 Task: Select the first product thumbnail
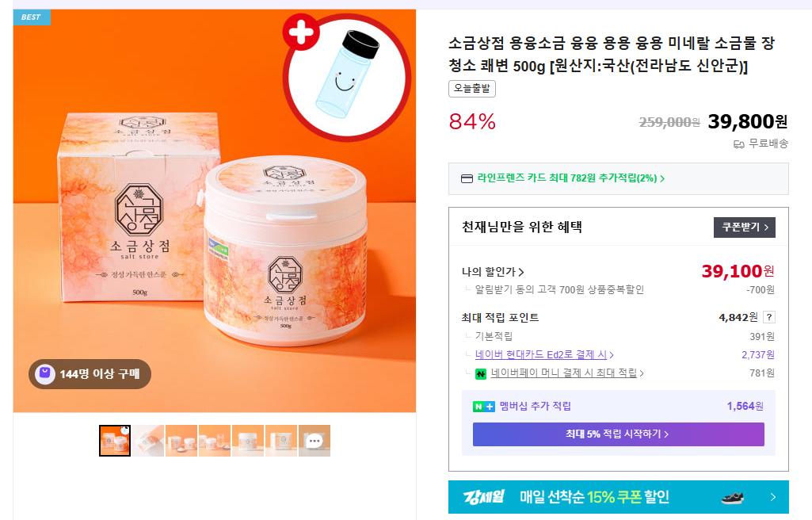pyautogui.click(x=114, y=441)
